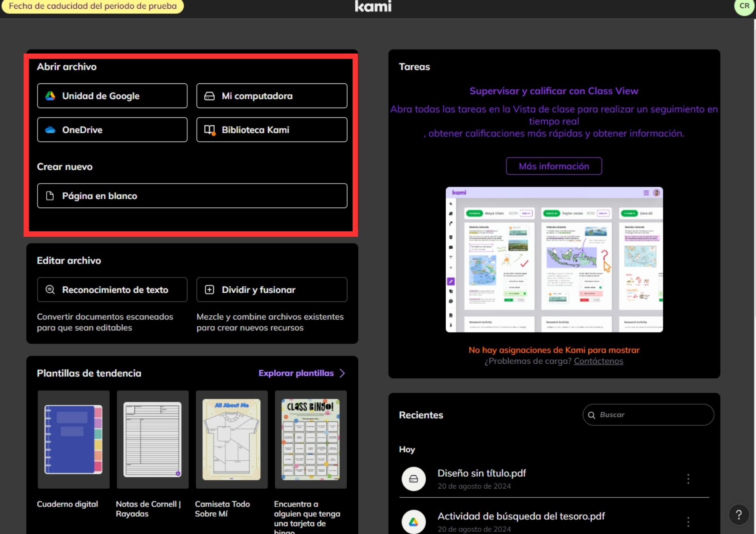Image resolution: width=756 pixels, height=534 pixels.
Task: Open Dividir y fusionar tool
Action: click(272, 290)
